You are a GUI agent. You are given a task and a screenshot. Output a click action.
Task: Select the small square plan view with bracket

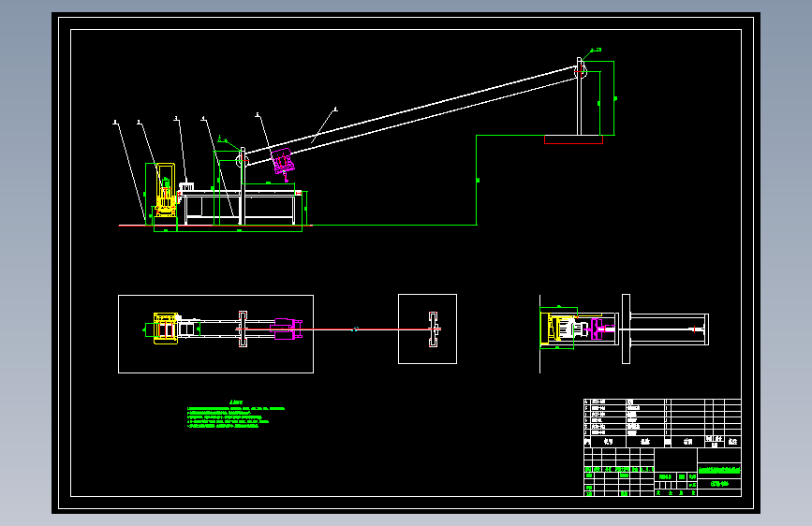coord(427,329)
